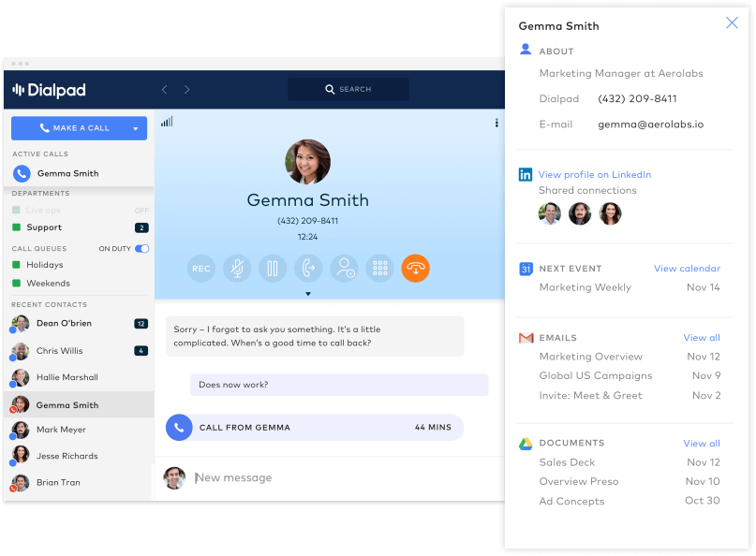This screenshot has width=756, height=556.
Task: Open the Invite: Meet & Greet email
Action: coord(630,396)
